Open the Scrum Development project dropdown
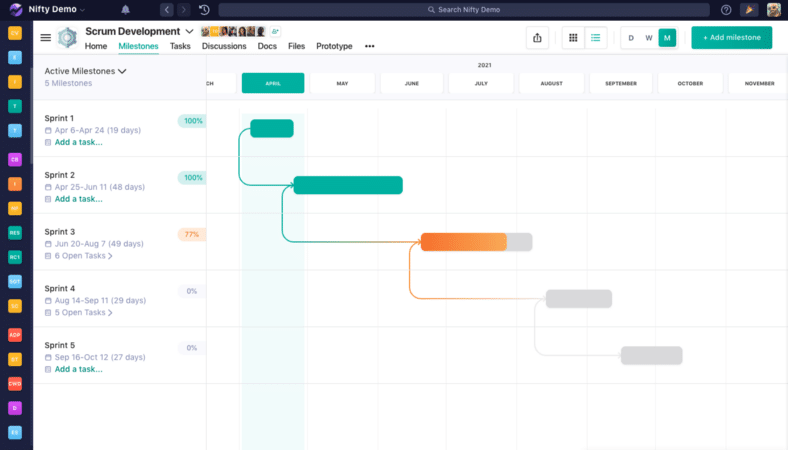The height and width of the screenshot is (450, 788). click(189, 31)
